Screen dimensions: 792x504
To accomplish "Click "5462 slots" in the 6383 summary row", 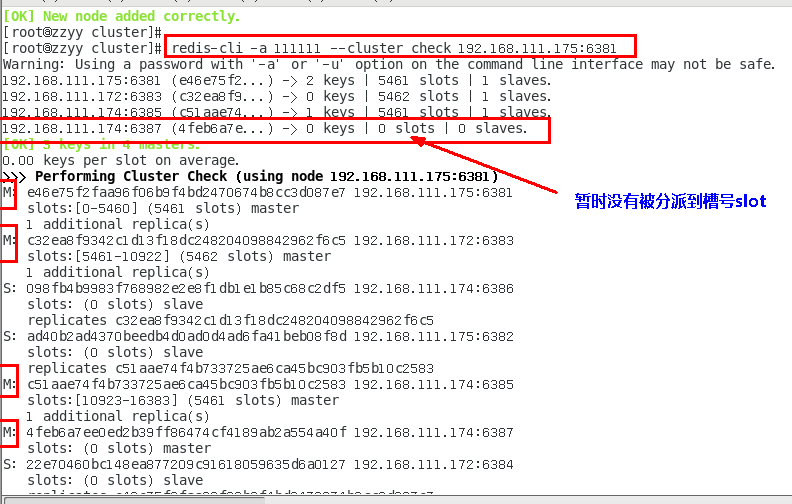I will 418,96.
